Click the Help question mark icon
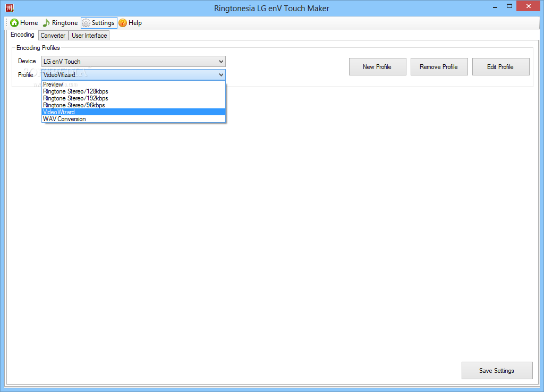 click(x=123, y=23)
